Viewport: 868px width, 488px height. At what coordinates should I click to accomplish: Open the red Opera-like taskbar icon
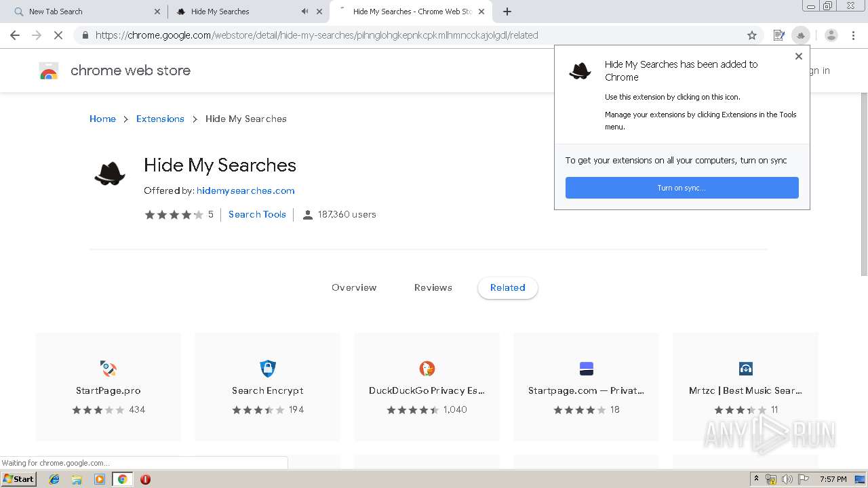145,479
